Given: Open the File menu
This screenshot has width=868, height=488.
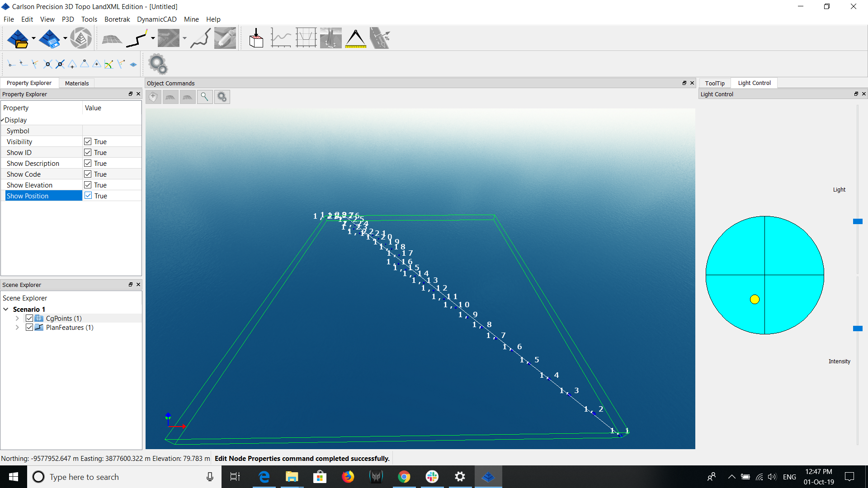Looking at the screenshot, I should [9, 19].
